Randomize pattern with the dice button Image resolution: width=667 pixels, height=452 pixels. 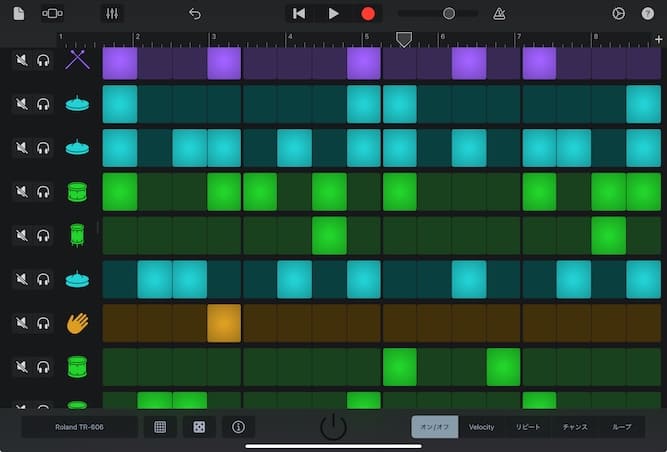click(198, 427)
